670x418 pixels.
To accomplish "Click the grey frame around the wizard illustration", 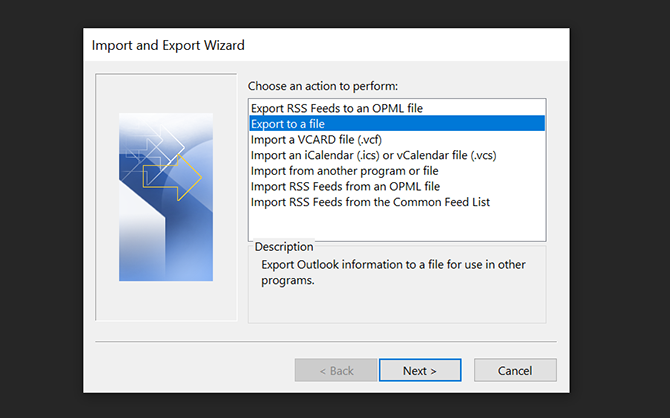I will pos(107,300).
